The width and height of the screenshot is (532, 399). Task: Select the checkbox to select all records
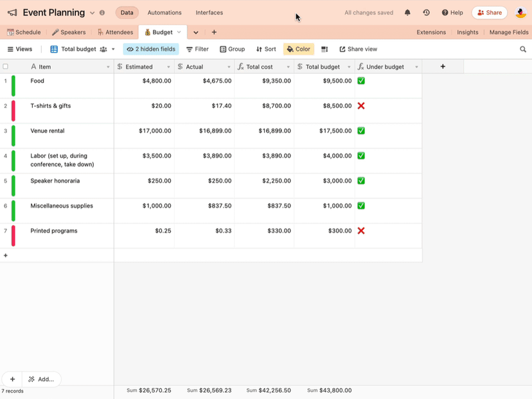pos(7,66)
